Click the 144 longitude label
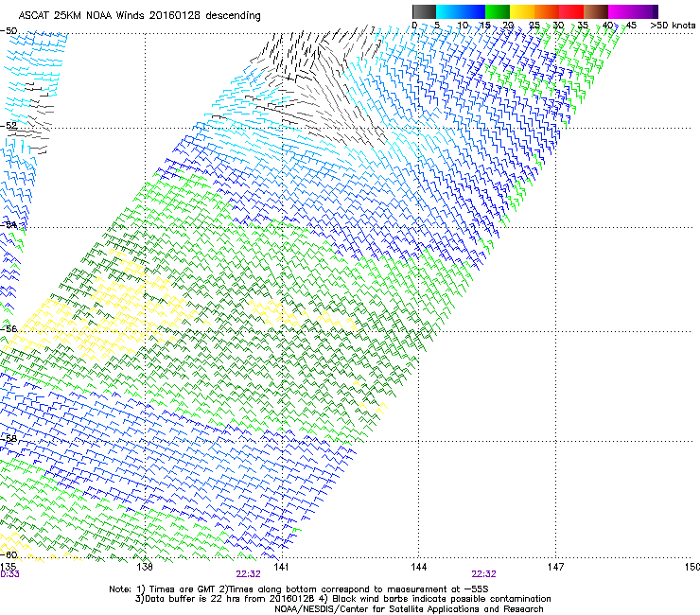Image resolution: width=700 pixels, height=615 pixels. 418,567
